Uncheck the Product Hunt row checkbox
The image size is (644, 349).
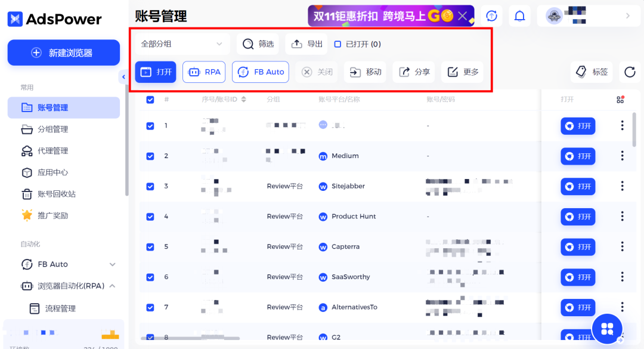coord(150,217)
